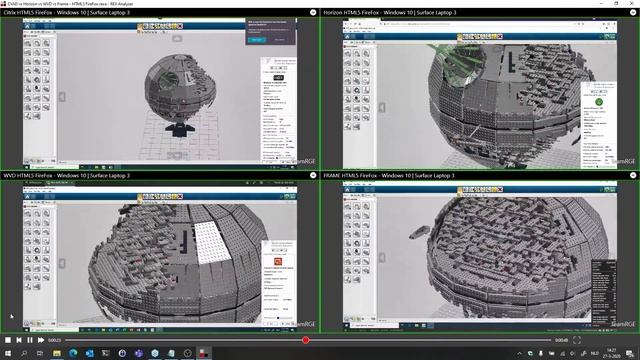Screen dimensions: 640x360
Task: Show hidden system tray icons
Action: (x=519, y=353)
